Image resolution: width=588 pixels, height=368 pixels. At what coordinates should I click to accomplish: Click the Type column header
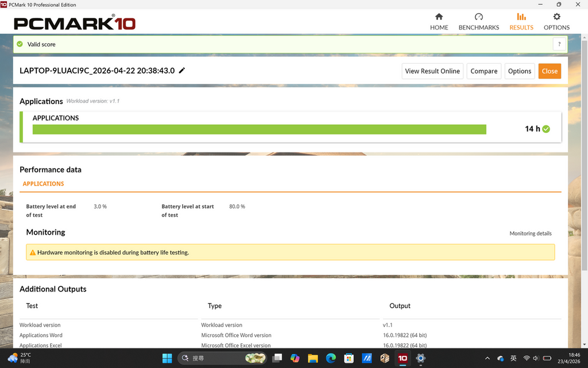click(x=215, y=306)
